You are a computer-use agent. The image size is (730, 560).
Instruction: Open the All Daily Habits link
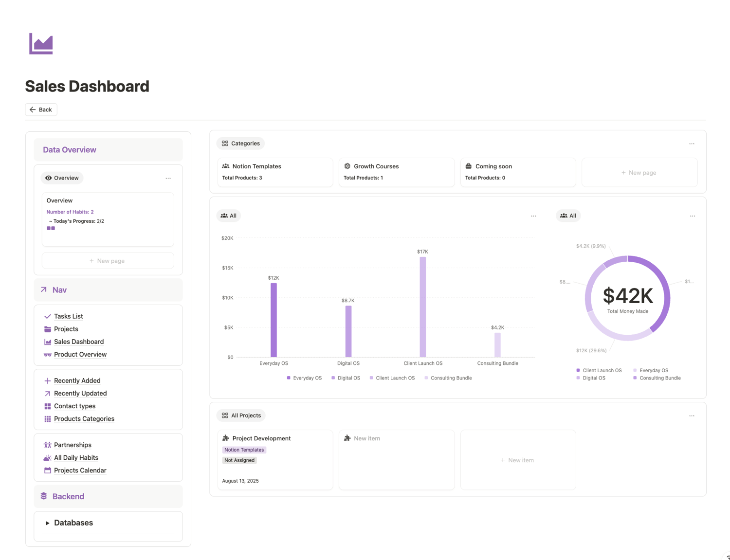[76, 457]
